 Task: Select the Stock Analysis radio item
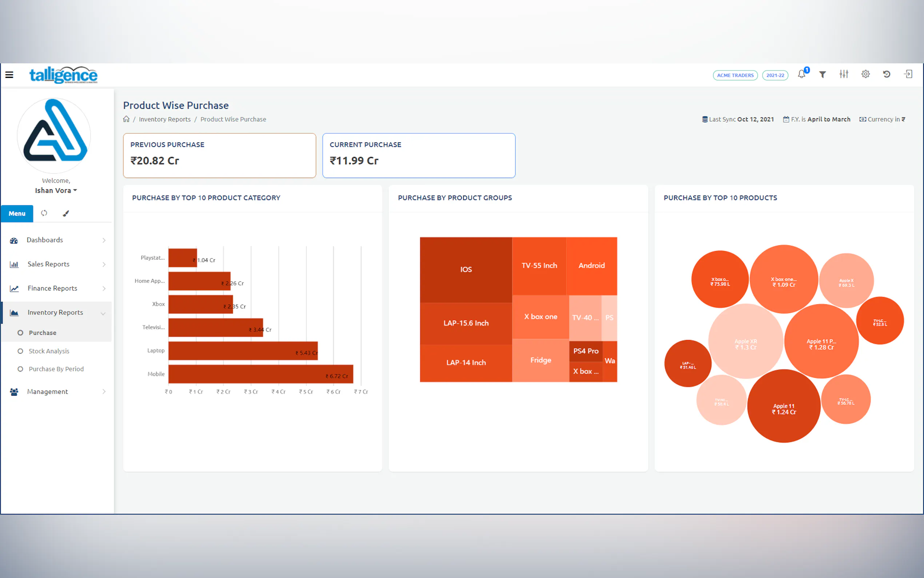coord(49,351)
